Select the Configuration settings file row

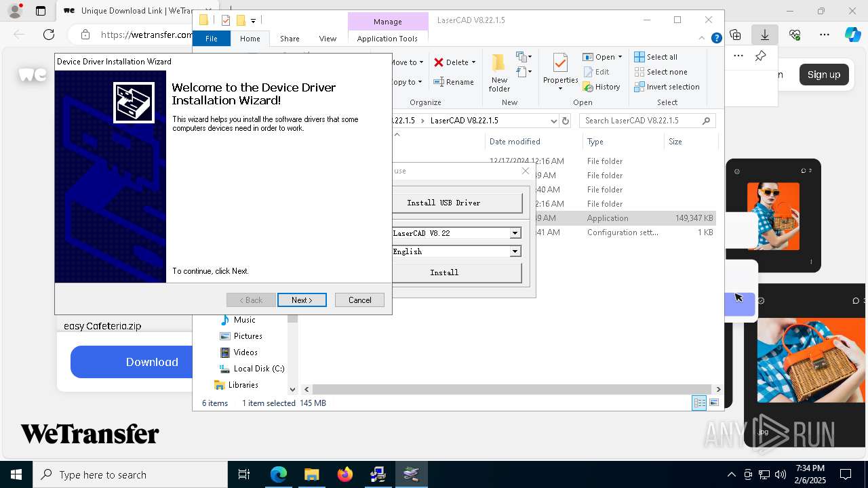pyautogui.click(x=554, y=232)
